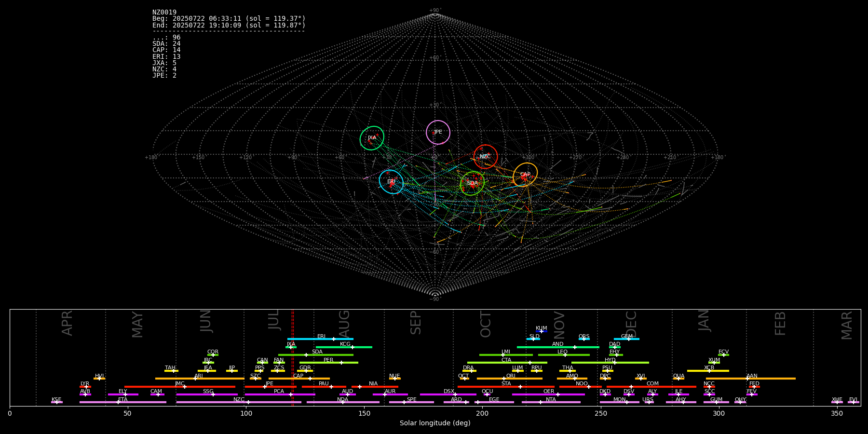Select the 'ERI: 13' legend entry
The height and width of the screenshot is (434, 868).
[166, 57]
